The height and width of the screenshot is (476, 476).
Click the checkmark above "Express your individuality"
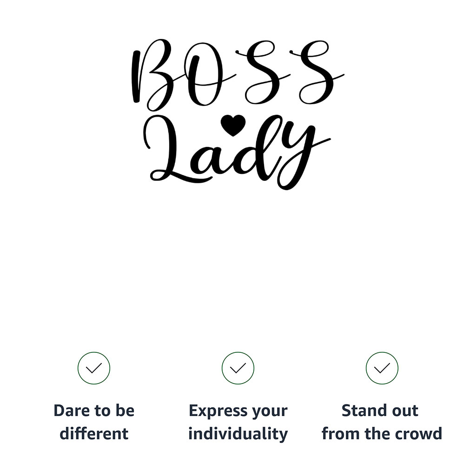238,368
